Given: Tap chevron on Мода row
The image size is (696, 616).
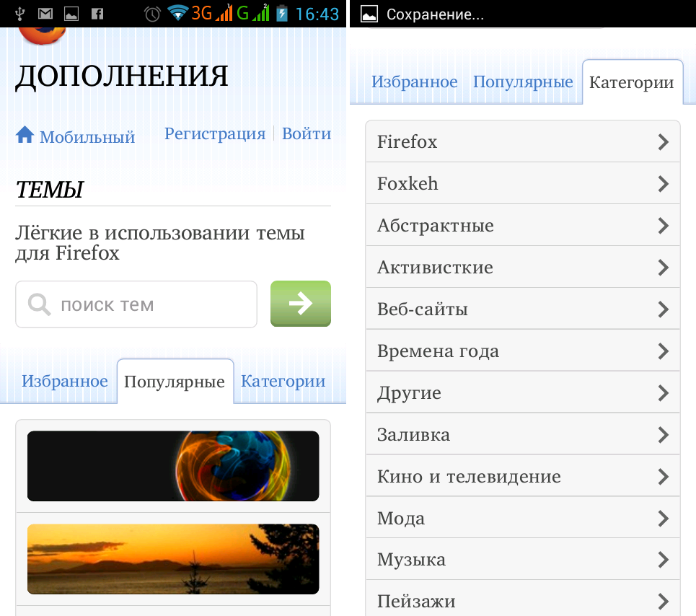Looking at the screenshot, I should 663,519.
